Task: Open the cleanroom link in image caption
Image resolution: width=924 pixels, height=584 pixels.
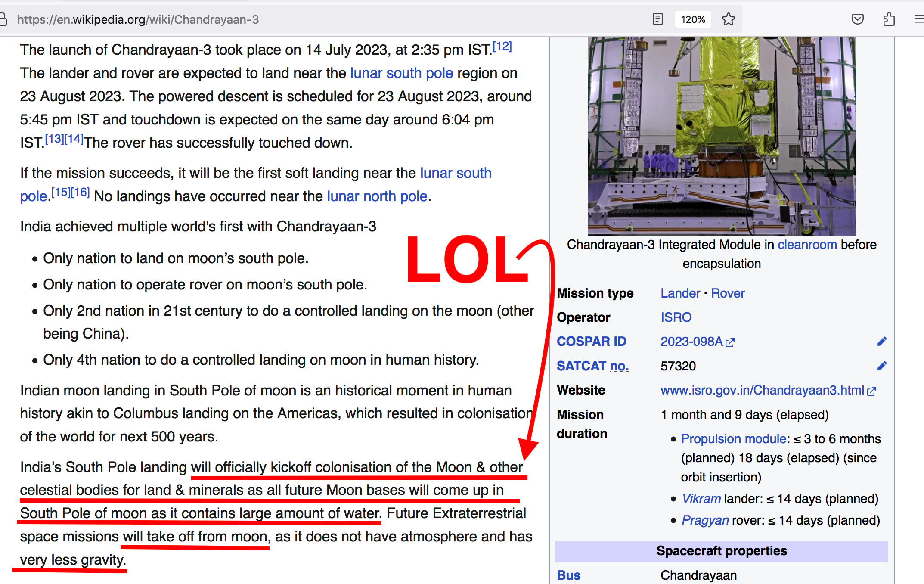Action: [807, 245]
